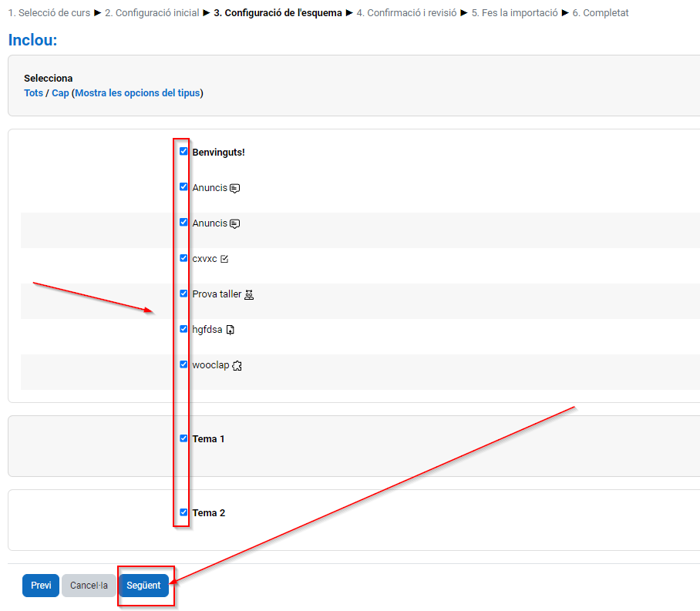Toggle the first Anuncis checkbox
The image size is (700, 611).
pos(183,187)
